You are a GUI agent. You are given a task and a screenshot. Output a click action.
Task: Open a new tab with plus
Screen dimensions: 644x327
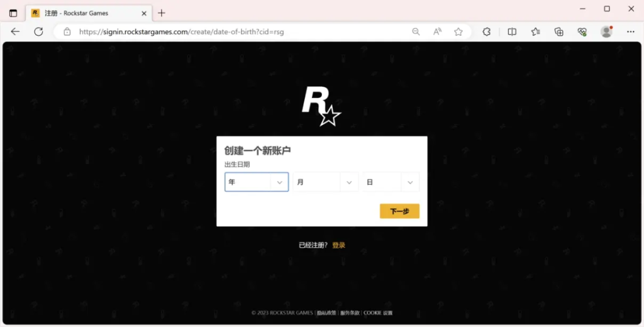pos(162,13)
